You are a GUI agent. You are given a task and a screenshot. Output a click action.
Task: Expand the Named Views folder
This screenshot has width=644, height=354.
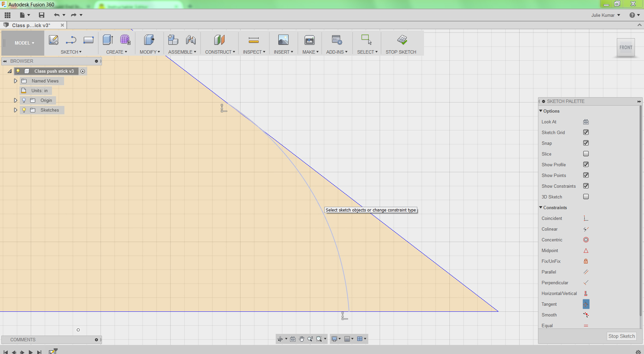pyautogui.click(x=15, y=81)
